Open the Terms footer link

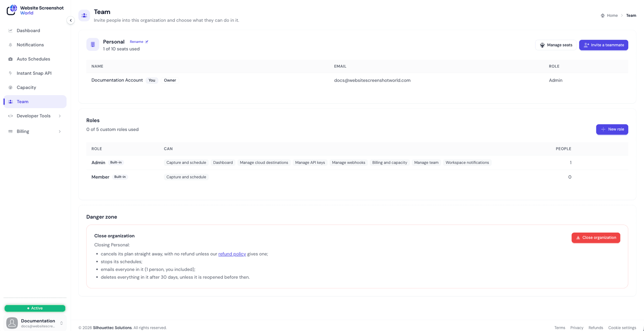tap(560, 328)
